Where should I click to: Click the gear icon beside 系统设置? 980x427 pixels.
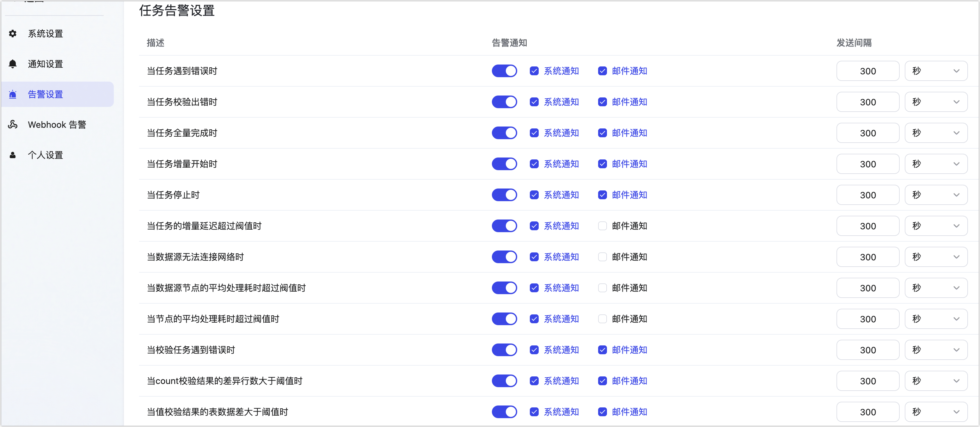[x=13, y=34]
